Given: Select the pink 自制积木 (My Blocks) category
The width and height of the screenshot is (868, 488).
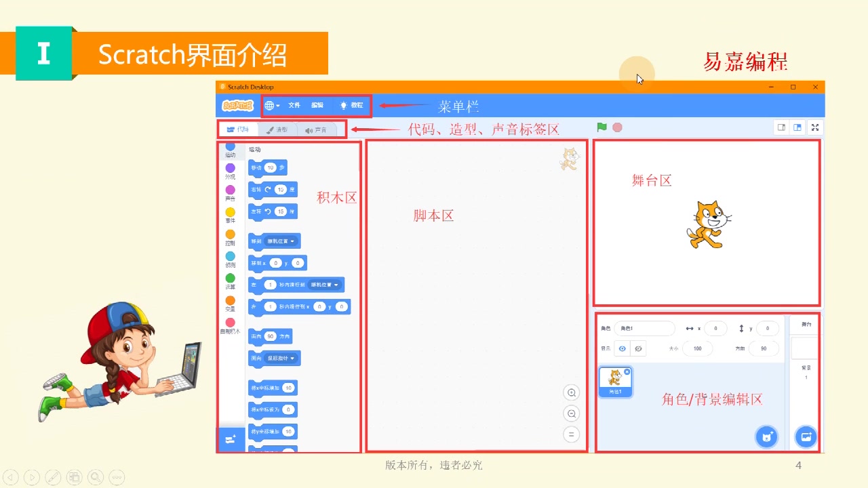Looking at the screenshot, I should pyautogui.click(x=231, y=327).
